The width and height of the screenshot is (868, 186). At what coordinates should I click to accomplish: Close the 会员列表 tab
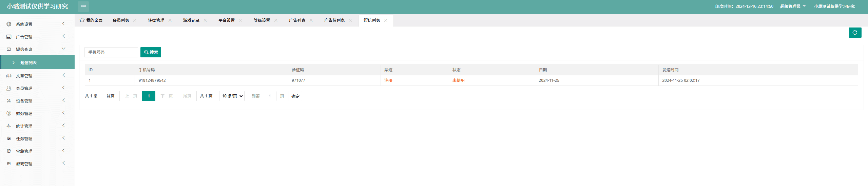pos(135,20)
